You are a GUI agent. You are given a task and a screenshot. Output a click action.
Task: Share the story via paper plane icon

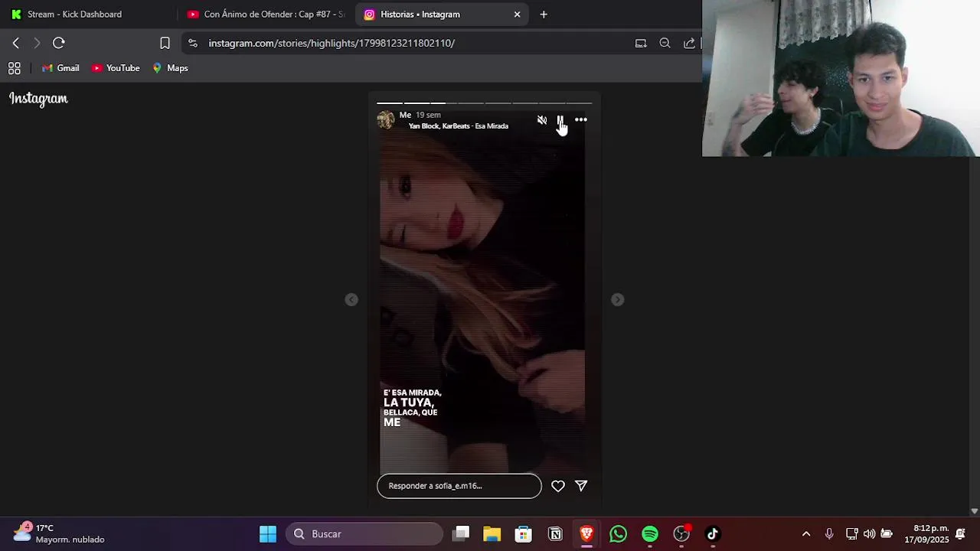pos(581,486)
